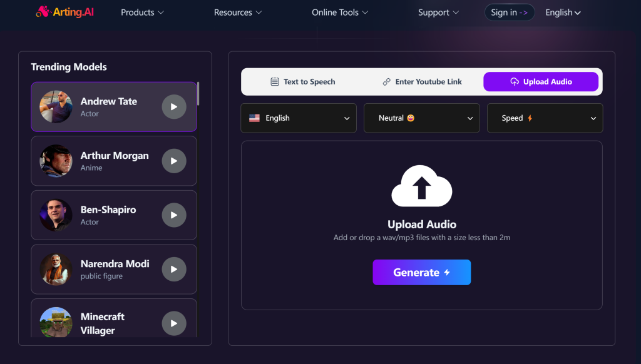Viewport: 641px width, 364px height.
Task: Click the cloud upload icon
Action: [421, 186]
